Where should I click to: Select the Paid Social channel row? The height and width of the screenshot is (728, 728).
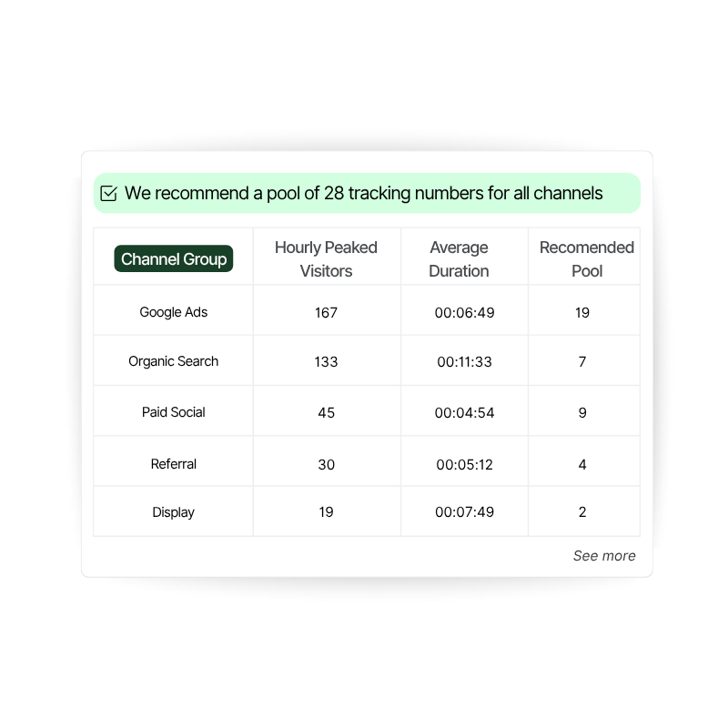pos(173,410)
